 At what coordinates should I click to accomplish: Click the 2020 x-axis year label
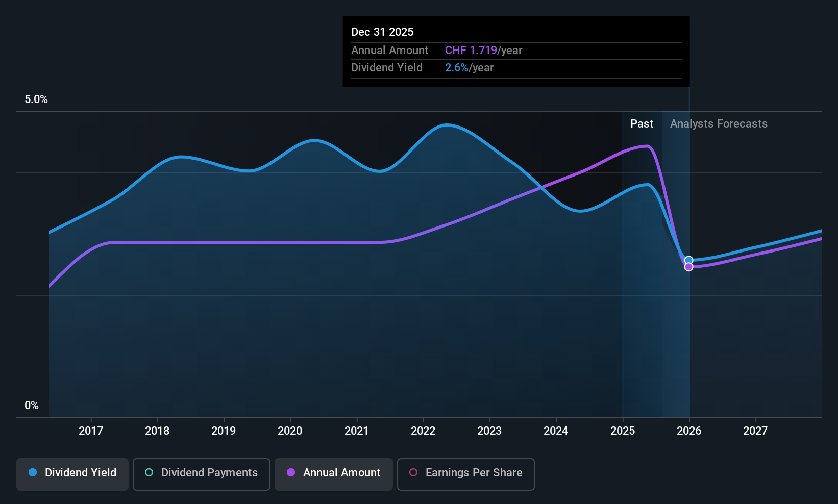pyautogui.click(x=290, y=431)
